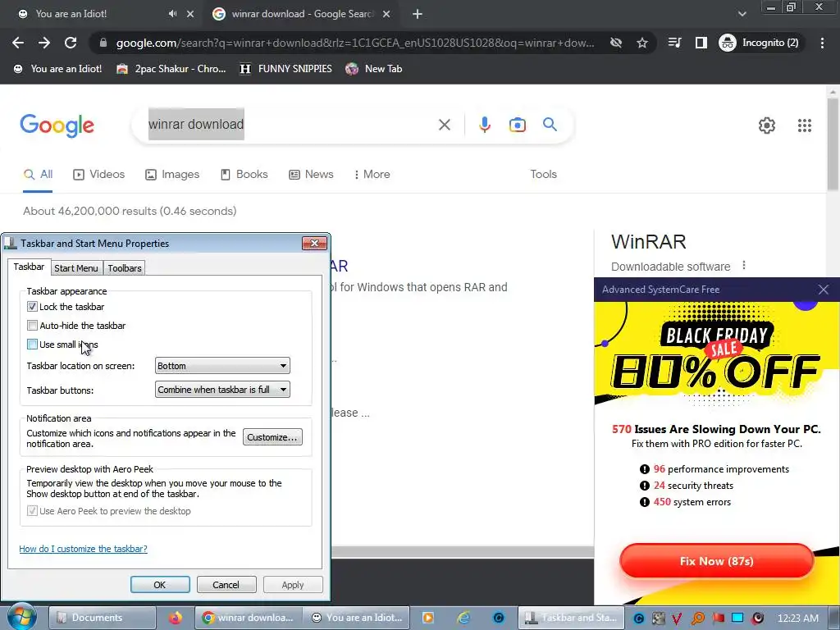Clear the search box with the X
The image size is (840, 630).
tap(444, 125)
